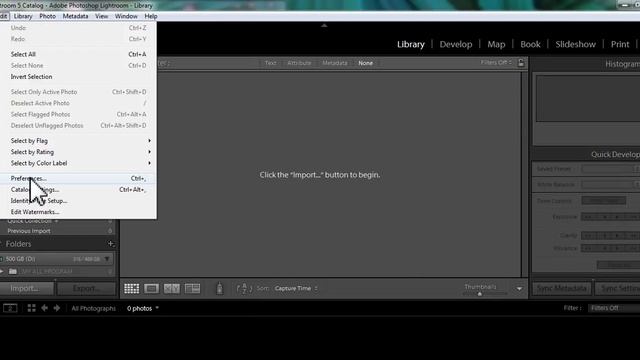Show the filmstrip grid icon
This screenshot has width=640, height=360.
pos(31,308)
